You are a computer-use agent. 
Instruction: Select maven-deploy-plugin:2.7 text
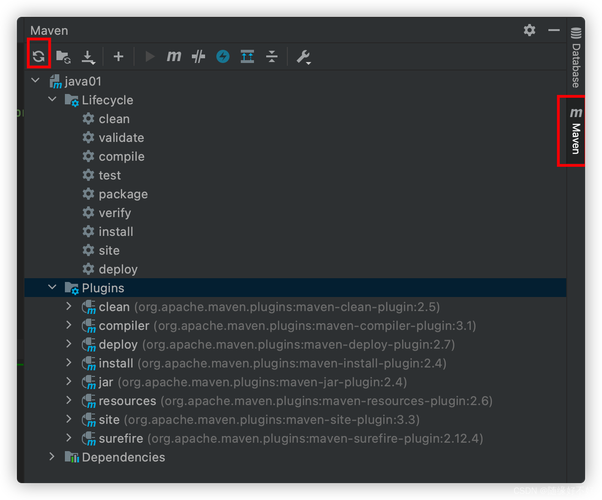click(378, 344)
